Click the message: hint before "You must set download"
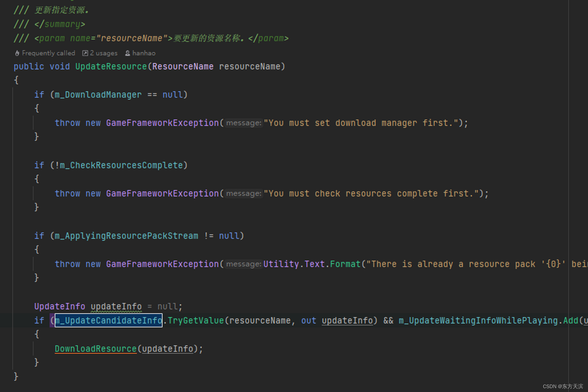The image size is (588, 392). (x=243, y=123)
